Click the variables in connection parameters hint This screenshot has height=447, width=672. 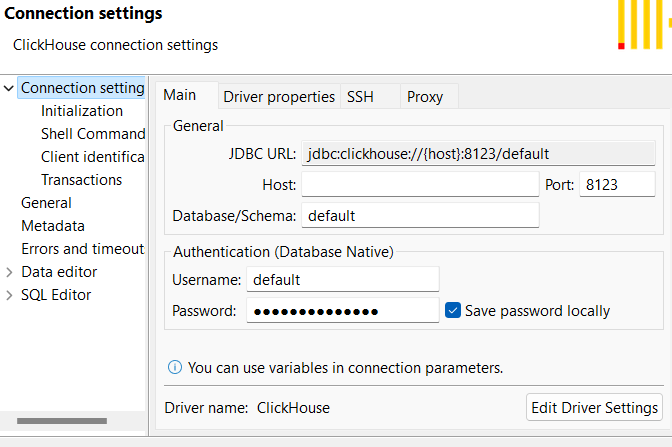[345, 368]
